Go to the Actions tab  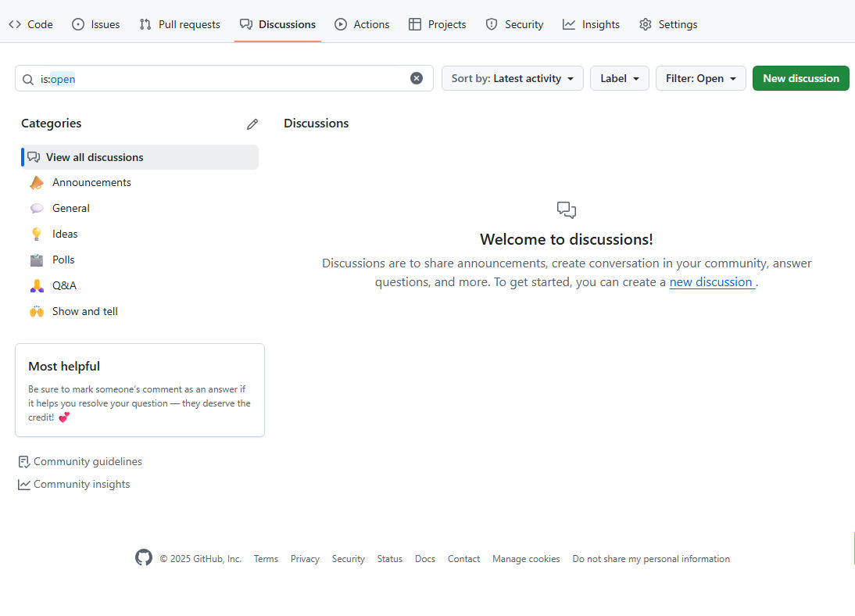coord(362,24)
